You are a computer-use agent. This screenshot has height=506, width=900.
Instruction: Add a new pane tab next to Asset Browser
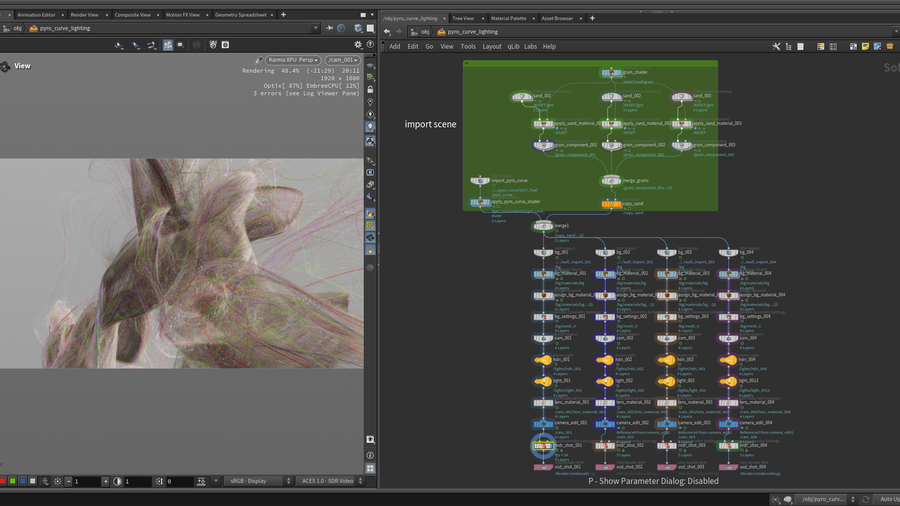[x=592, y=18]
